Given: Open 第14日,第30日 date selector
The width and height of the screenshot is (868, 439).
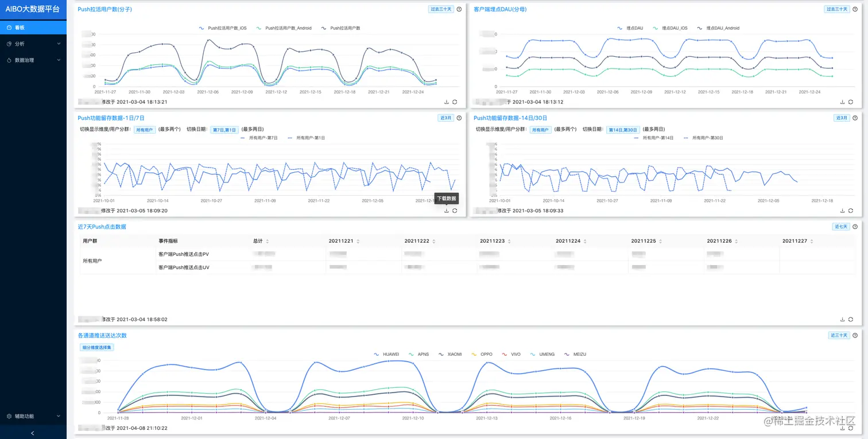Looking at the screenshot, I should 622,130.
